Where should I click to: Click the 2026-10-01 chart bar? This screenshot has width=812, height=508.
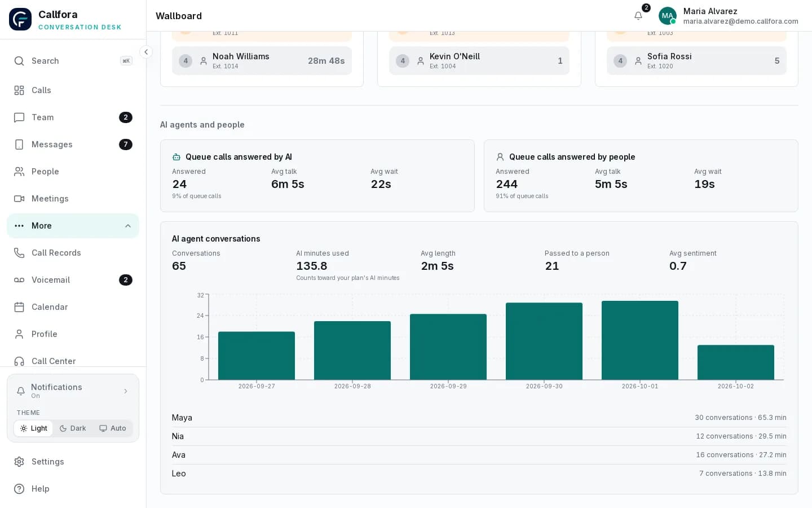[x=640, y=340]
